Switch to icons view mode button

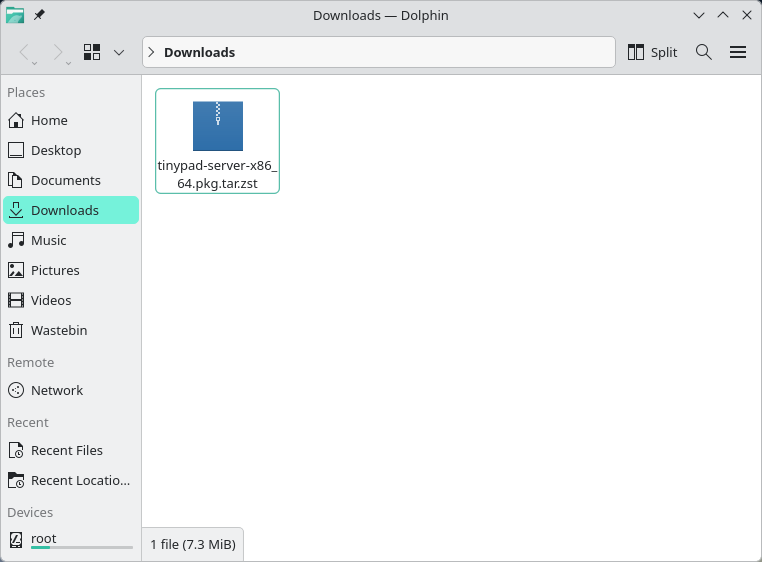click(x=92, y=52)
